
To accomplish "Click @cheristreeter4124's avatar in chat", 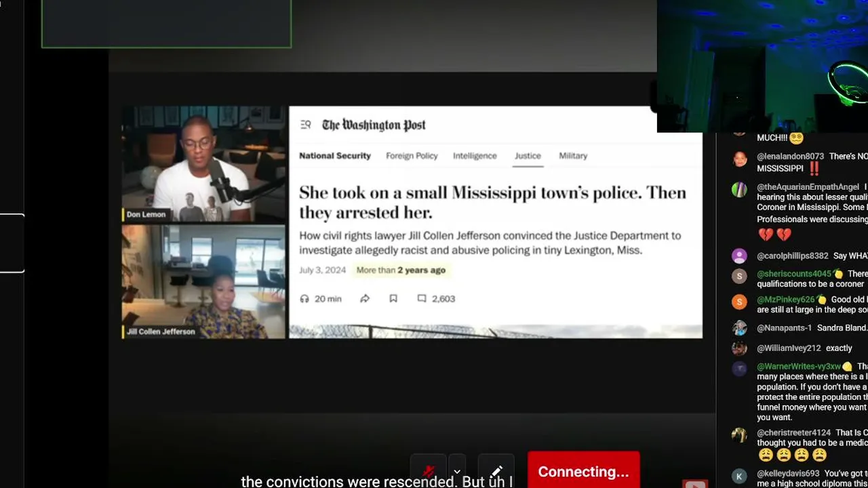I will click(x=739, y=434).
